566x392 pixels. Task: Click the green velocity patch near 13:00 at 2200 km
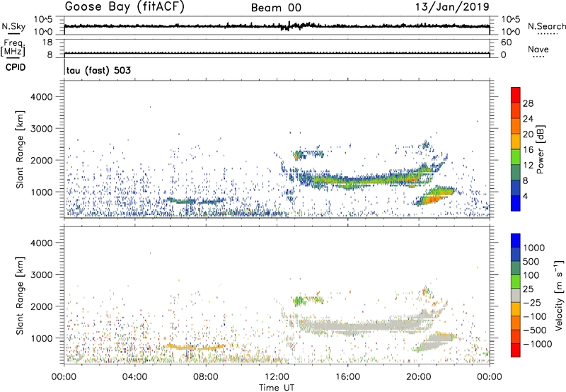tap(299, 300)
